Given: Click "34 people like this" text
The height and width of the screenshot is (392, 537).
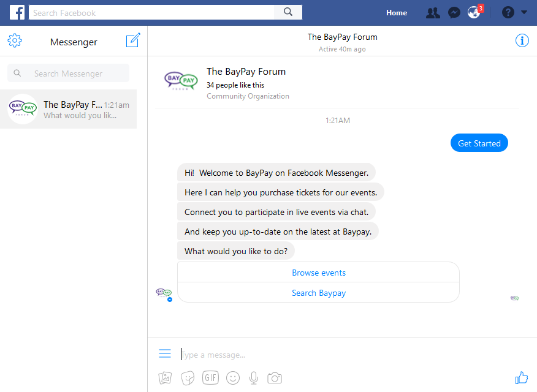Looking at the screenshot, I should [235, 85].
